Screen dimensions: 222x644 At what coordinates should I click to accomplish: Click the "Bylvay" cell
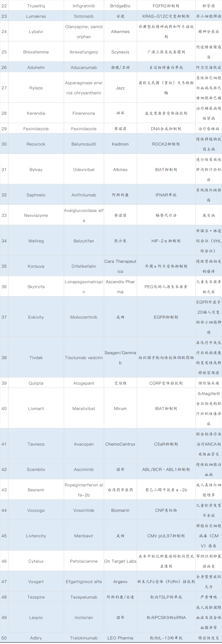36,169
